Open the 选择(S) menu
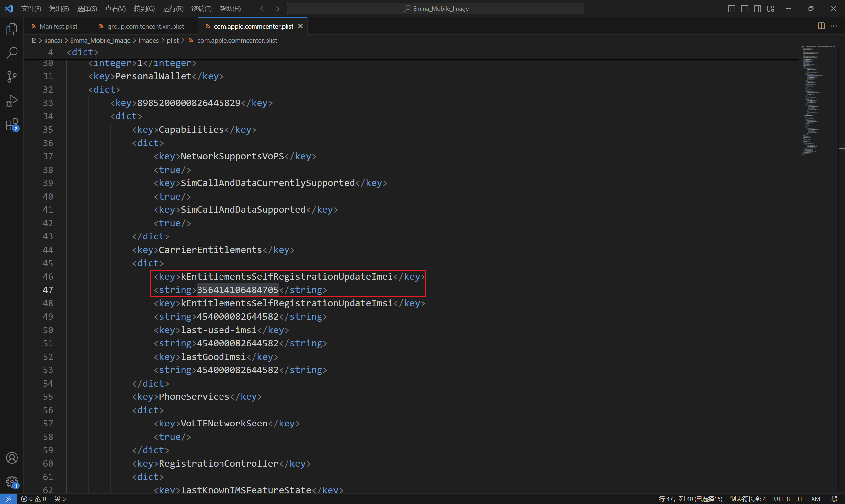Screen dimensions: 845x504 point(87,9)
